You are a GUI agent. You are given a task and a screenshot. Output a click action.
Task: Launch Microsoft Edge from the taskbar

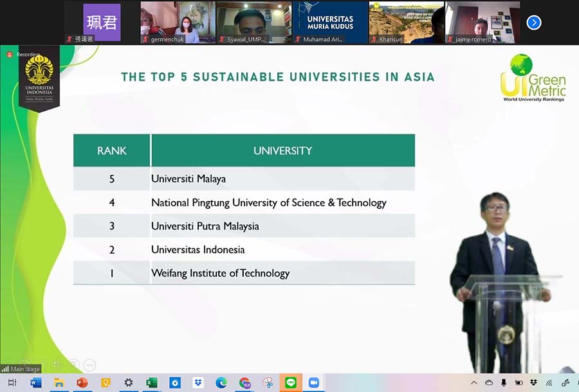[221, 383]
